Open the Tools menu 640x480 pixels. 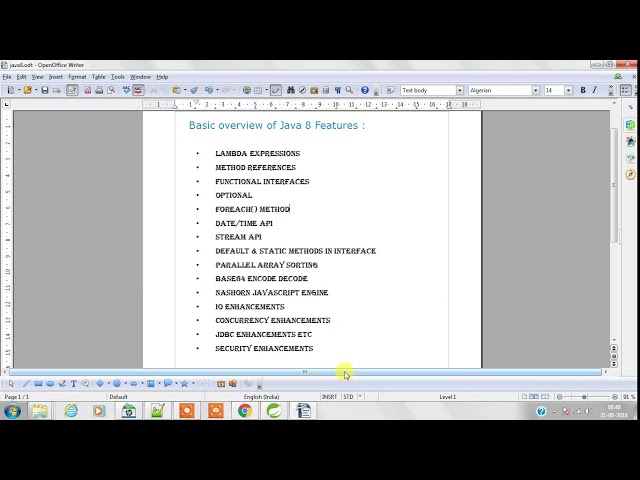pos(118,77)
